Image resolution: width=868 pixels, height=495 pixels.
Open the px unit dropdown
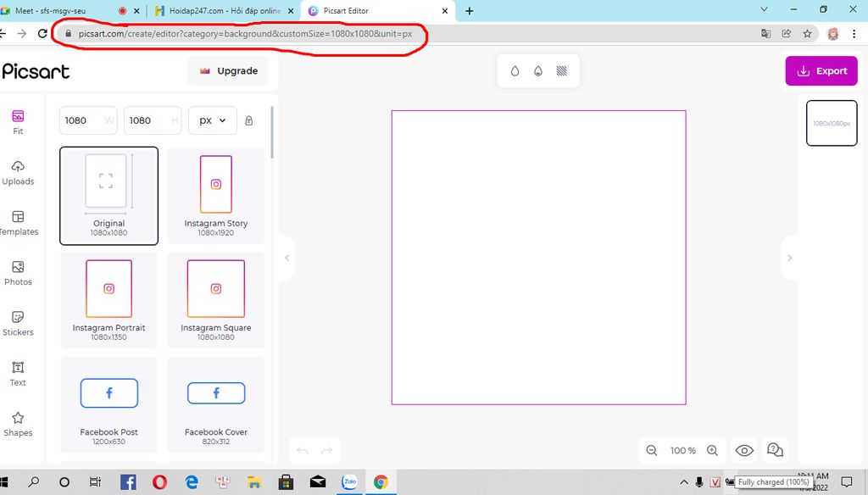(x=213, y=120)
